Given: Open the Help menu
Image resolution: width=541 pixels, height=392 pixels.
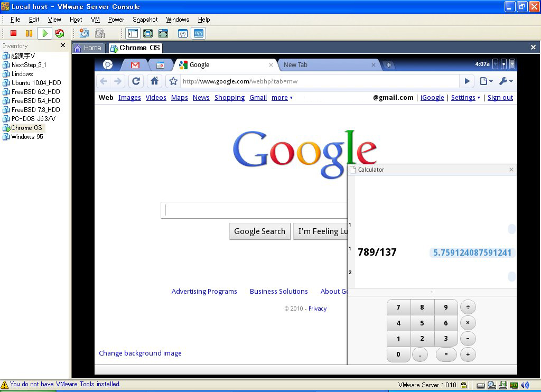Looking at the screenshot, I should tap(204, 20).
